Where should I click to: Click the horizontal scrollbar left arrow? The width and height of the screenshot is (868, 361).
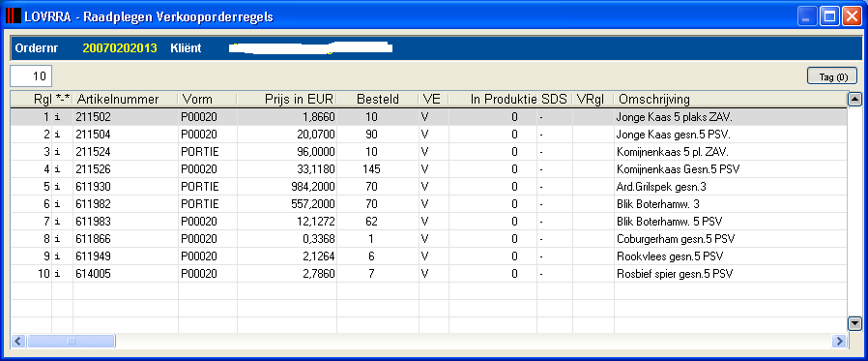click(18, 341)
